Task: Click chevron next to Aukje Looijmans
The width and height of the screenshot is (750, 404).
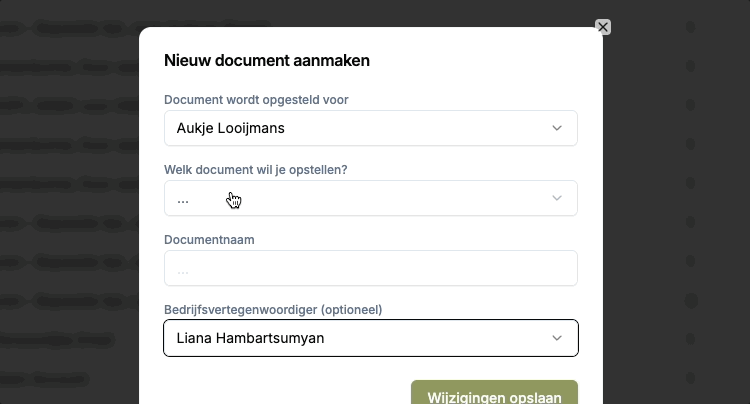Action: pyautogui.click(x=557, y=128)
